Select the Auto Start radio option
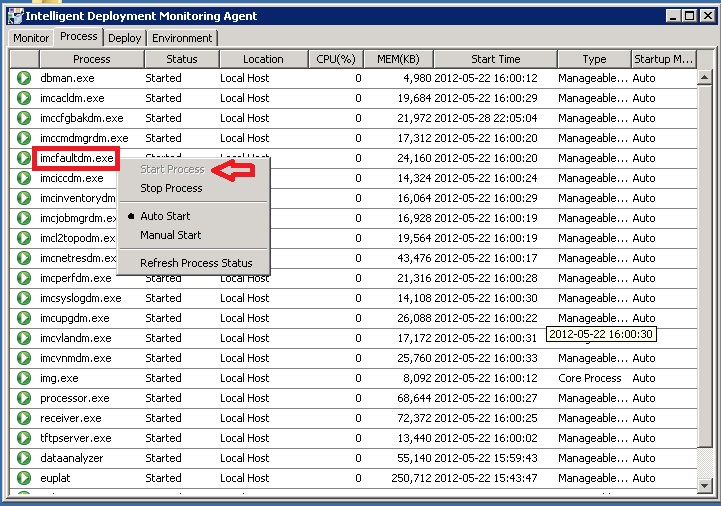The image size is (721, 506). [165, 216]
